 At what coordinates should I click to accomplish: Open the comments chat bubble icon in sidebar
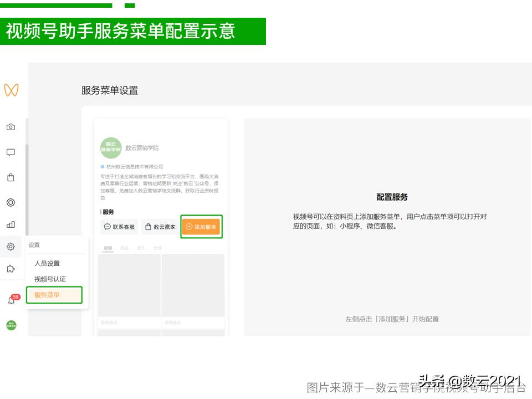(x=11, y=151)
